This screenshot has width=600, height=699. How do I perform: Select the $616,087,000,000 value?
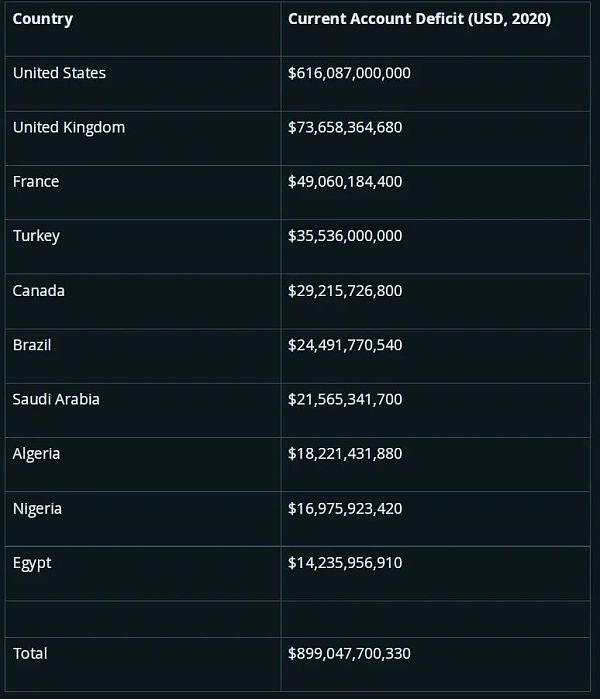point(349,73)
